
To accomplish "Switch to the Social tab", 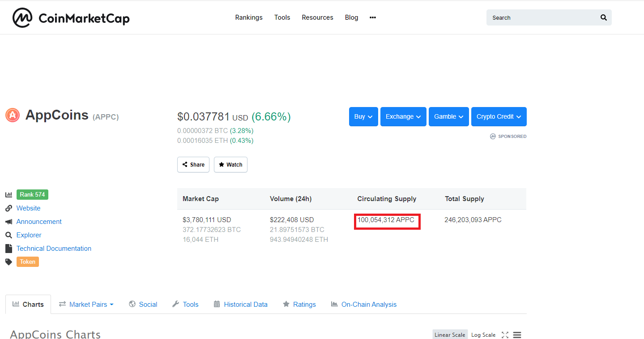I will (143, 305).
